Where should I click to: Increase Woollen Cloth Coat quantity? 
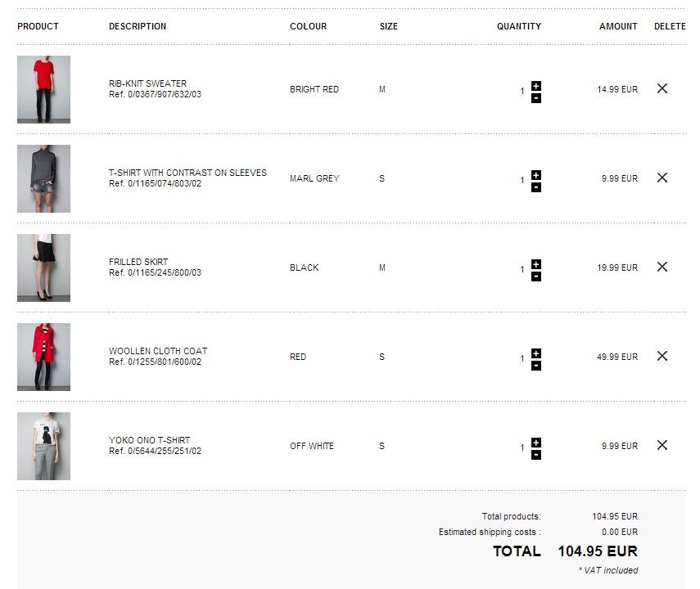[x=536, y=353]
